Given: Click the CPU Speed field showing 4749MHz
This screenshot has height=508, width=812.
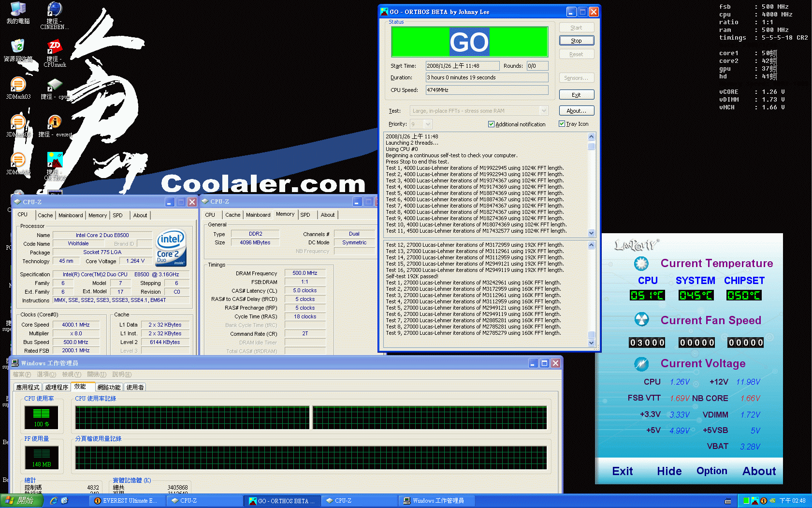Looking at the screenshot, I should 487,90.
